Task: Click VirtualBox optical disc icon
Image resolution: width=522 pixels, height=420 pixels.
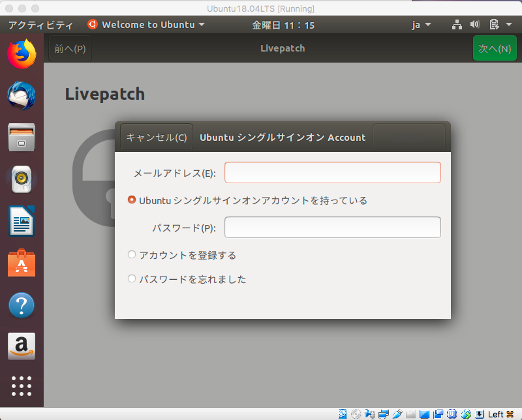Action: click(x=356, y=414)
